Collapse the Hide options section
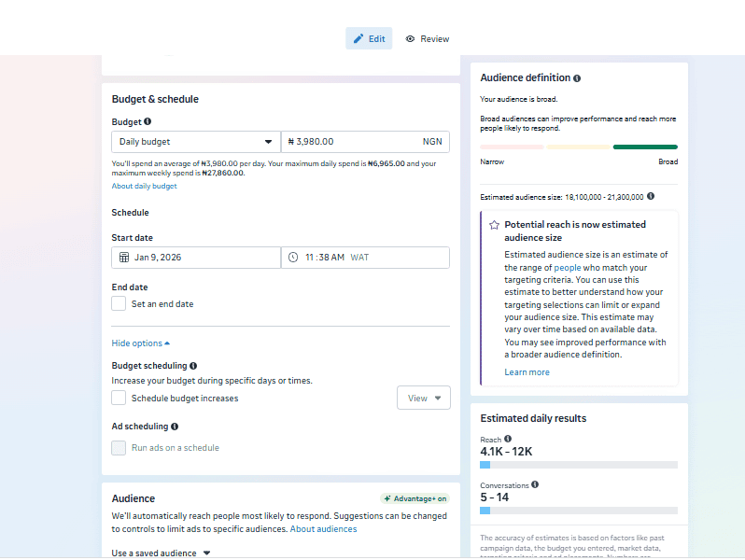 pos(140,343)
